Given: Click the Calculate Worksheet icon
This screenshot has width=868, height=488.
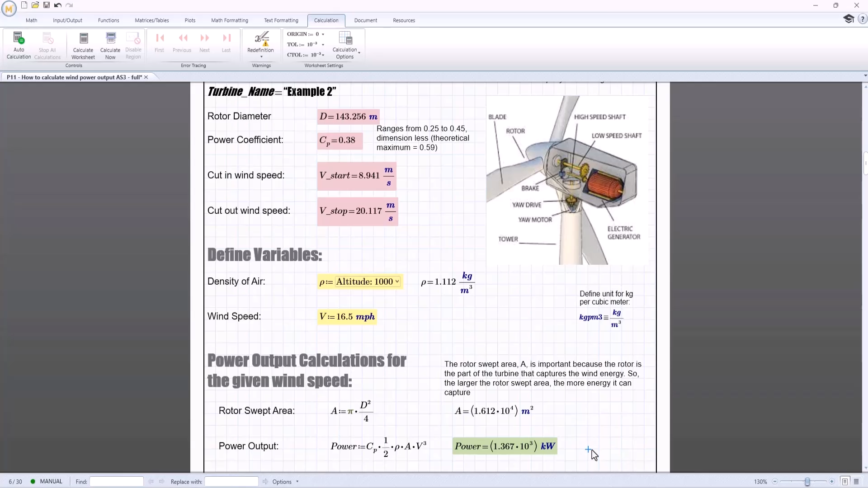Looking at the screenshot, I should 83,45.
